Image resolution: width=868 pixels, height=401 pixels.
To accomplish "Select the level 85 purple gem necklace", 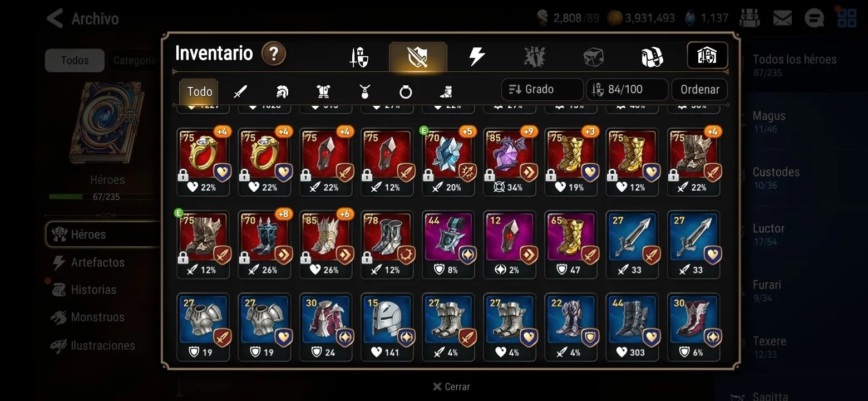I will 510,162.
